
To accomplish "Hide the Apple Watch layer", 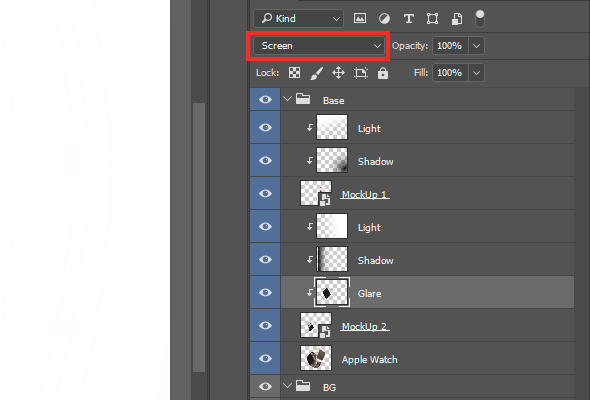I will pos(265,358).
